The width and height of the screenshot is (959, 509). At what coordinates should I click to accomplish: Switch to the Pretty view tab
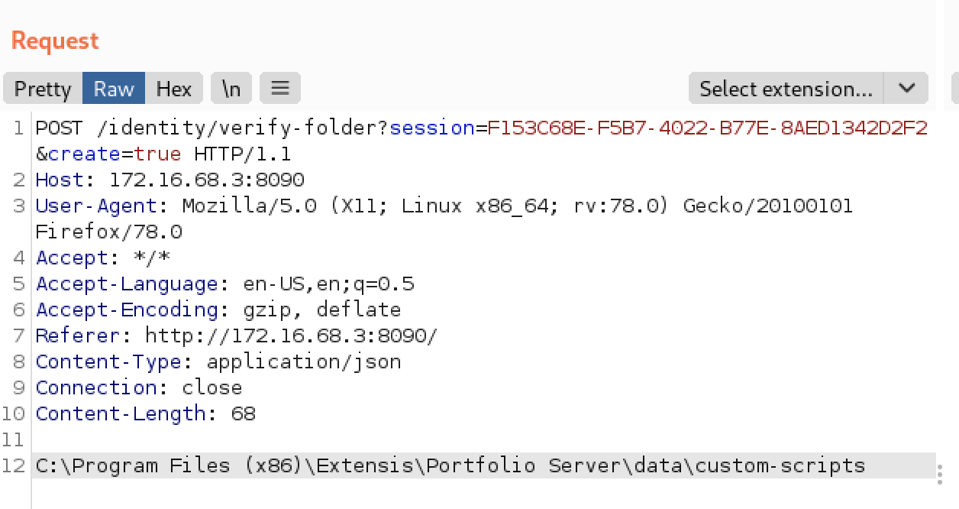pos(42,89)
